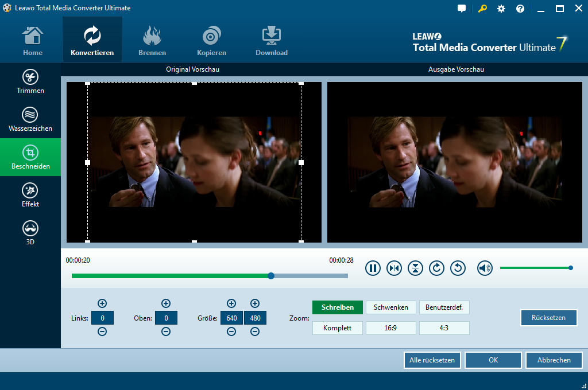588x390 pixels.
Task: Click the crop handle on left edge
Action: (x=87, y=162)
